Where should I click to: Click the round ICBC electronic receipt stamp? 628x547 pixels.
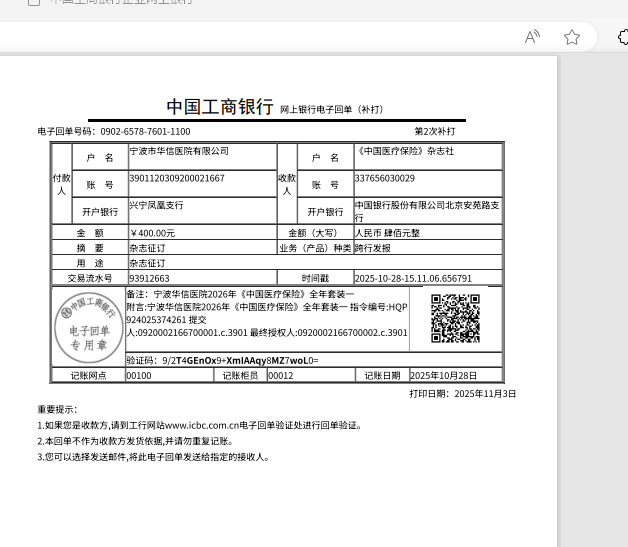89,322
